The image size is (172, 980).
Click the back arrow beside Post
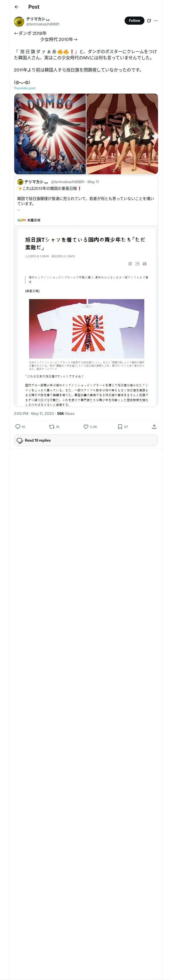click(17, 7)
